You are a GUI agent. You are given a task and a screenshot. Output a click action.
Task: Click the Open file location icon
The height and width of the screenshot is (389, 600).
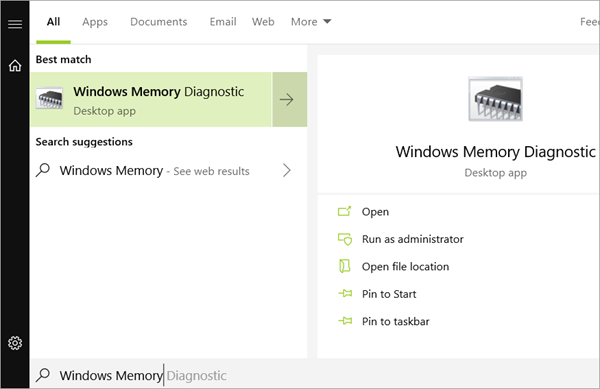pos(344,266)
